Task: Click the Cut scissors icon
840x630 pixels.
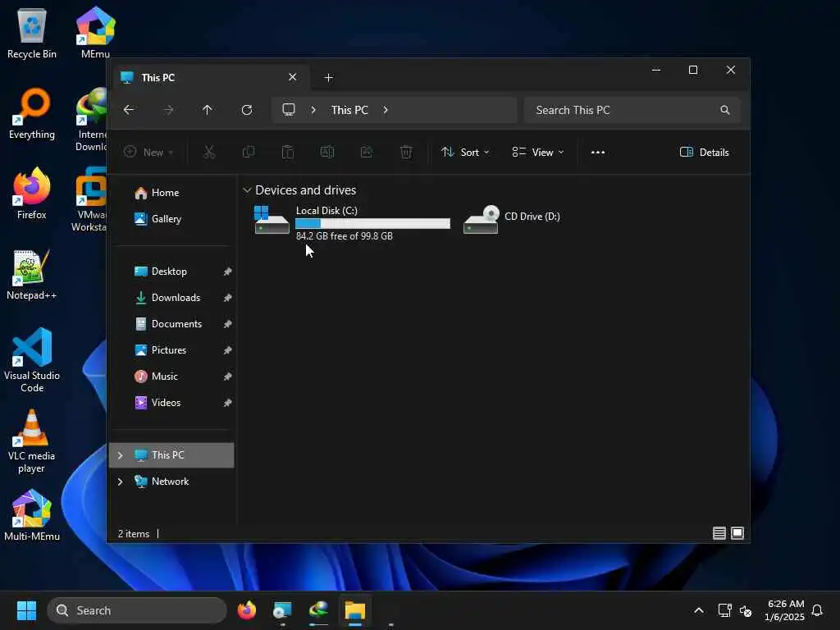Action: click(209, 152)
